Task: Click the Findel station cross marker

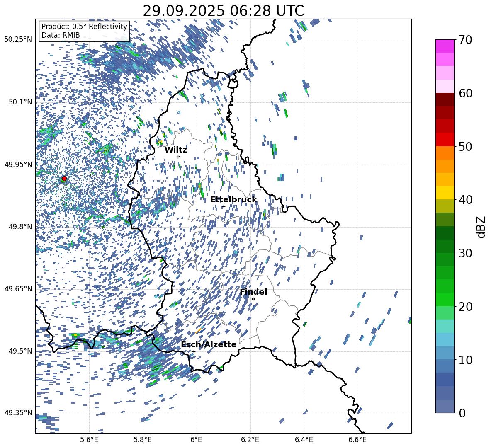Action: click(x=253, y=299)
